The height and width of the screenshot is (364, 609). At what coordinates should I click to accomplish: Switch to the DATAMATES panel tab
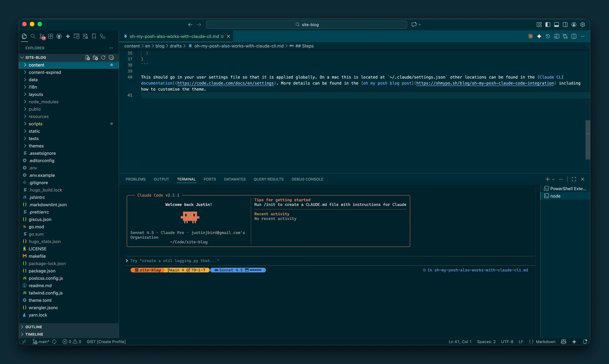[x=235, y=179]
